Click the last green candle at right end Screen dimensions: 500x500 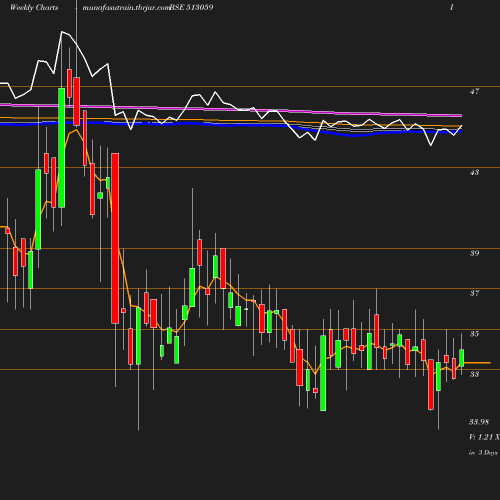[462, 358]
